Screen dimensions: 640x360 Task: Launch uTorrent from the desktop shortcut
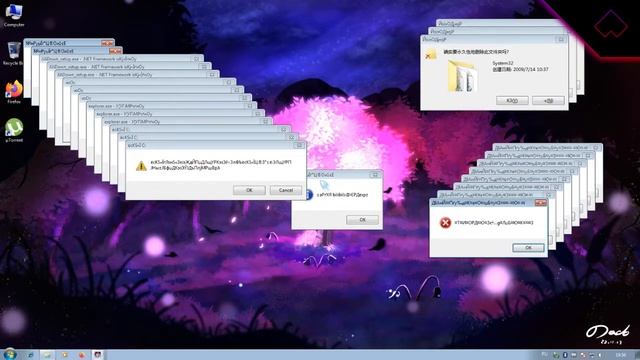click(14, 130)
